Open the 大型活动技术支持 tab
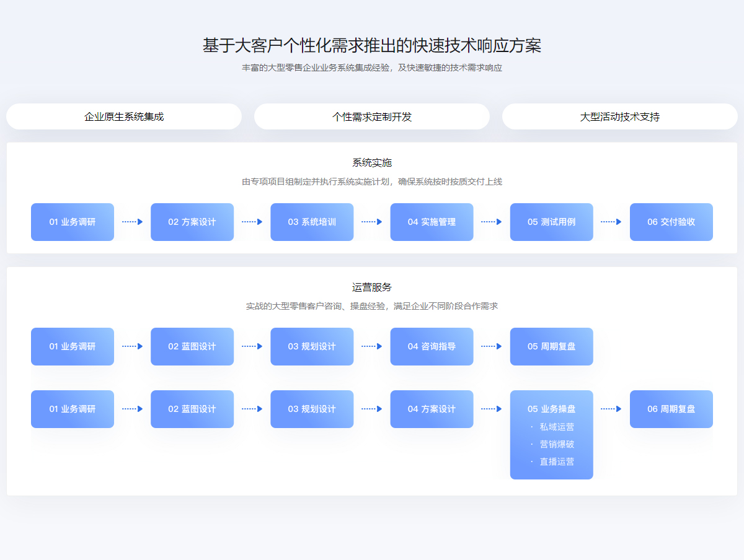 coord(620,116)
